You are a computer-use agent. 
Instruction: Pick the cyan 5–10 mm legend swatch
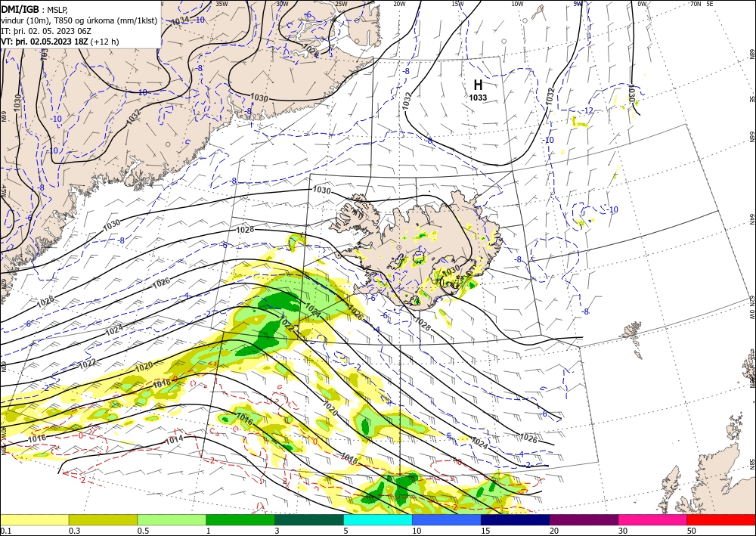[378, 519]
